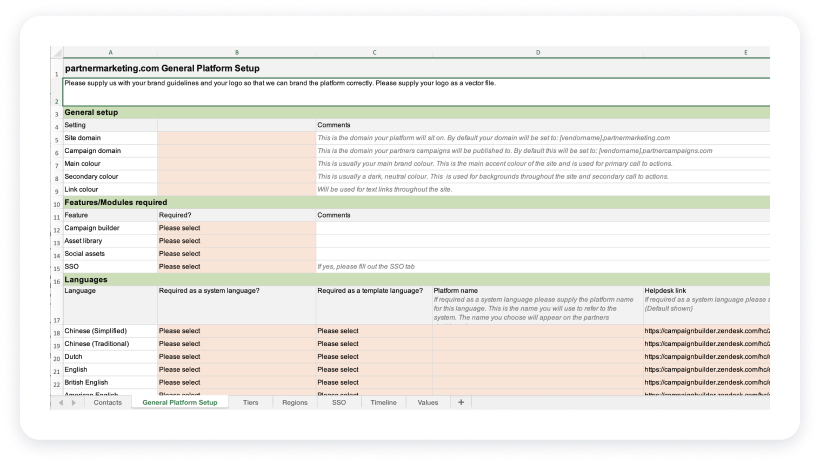This screenshot has height=464, width=820.
Task: Expand the SSO required 'Please select' cell
Action: pyautogui.click(x=236, y=267)
